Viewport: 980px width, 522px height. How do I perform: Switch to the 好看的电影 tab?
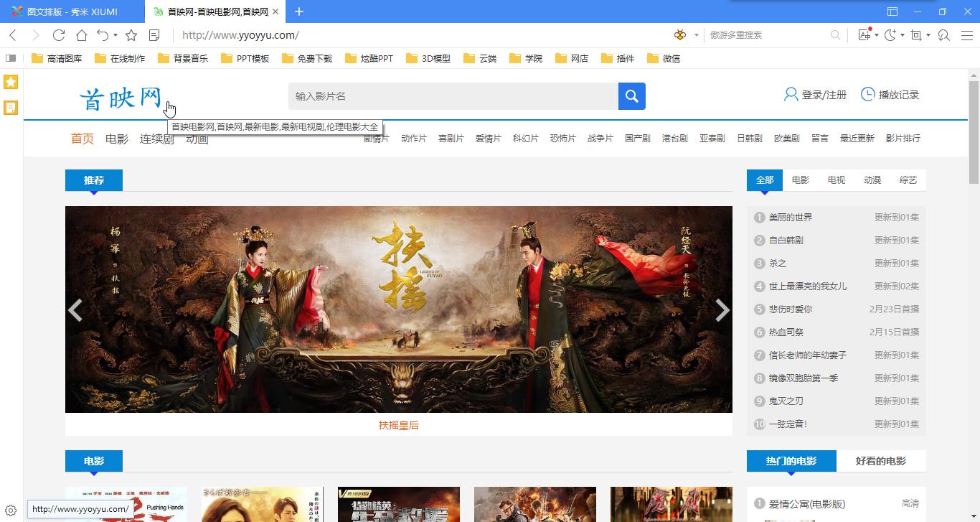[881, 461]
